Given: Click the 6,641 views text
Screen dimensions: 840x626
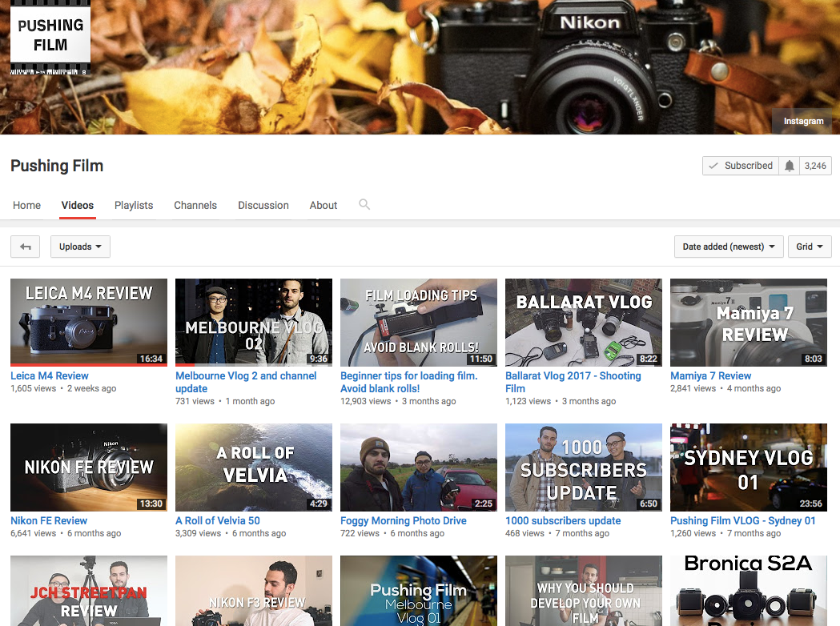Looking at the screenshot, I should [33, 533].
